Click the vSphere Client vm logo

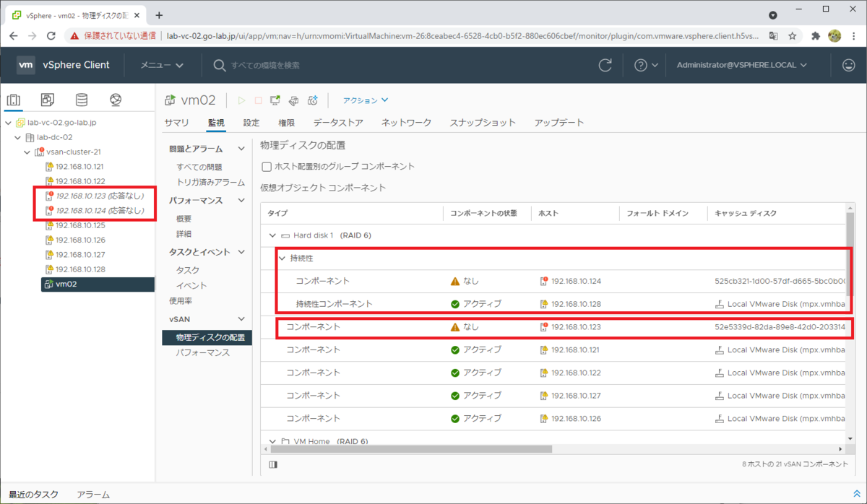tap(26, 65)
